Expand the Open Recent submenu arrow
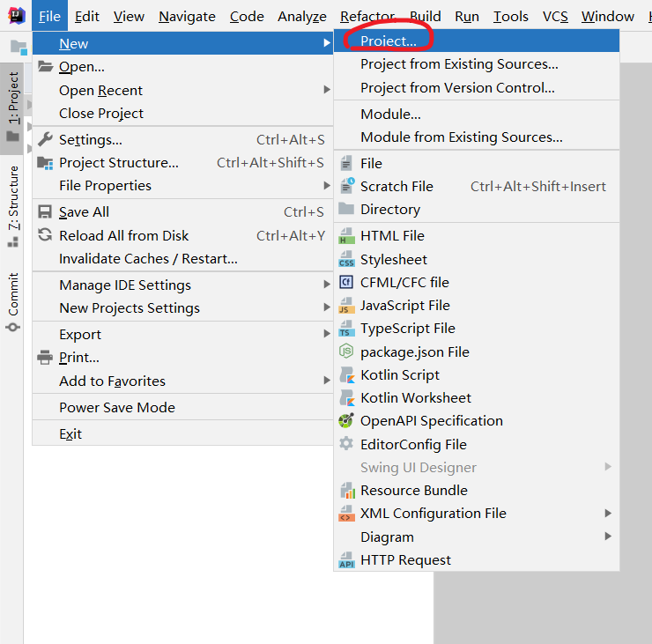The height and width of the screenshot is (644, 652). (x=327, y=90)
